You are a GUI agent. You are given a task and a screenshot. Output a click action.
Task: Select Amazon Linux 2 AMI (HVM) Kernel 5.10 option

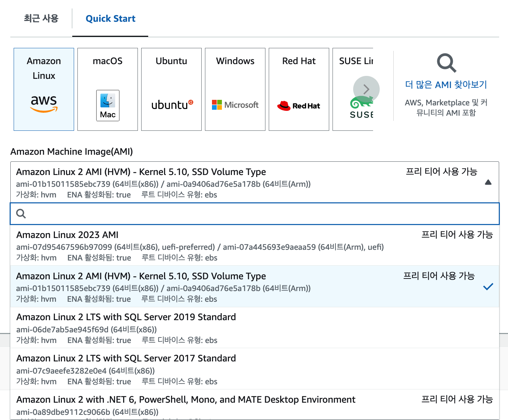coord(255,287)
